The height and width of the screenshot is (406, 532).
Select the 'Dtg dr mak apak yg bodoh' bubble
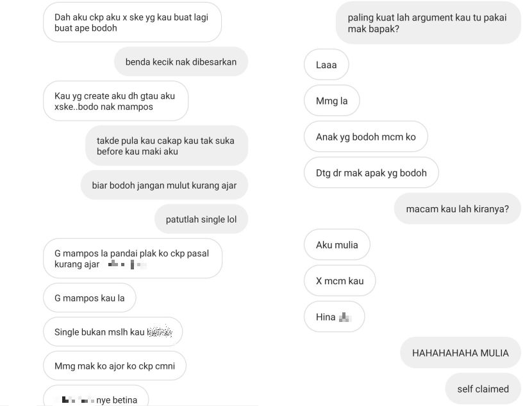pos(371,173)
